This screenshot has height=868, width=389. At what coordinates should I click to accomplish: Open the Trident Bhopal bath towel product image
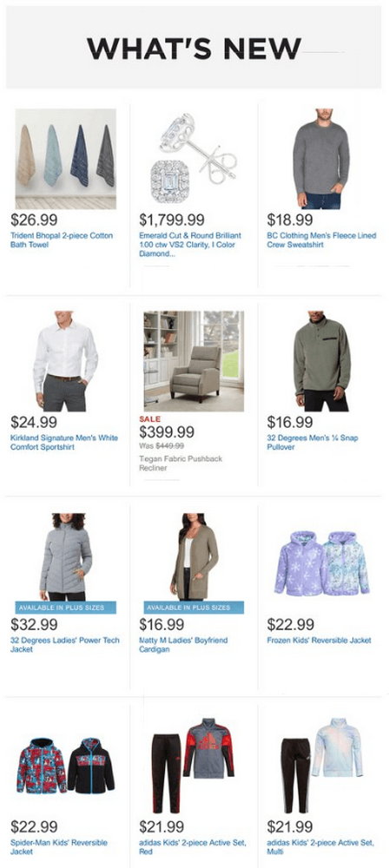click(65, 159)
